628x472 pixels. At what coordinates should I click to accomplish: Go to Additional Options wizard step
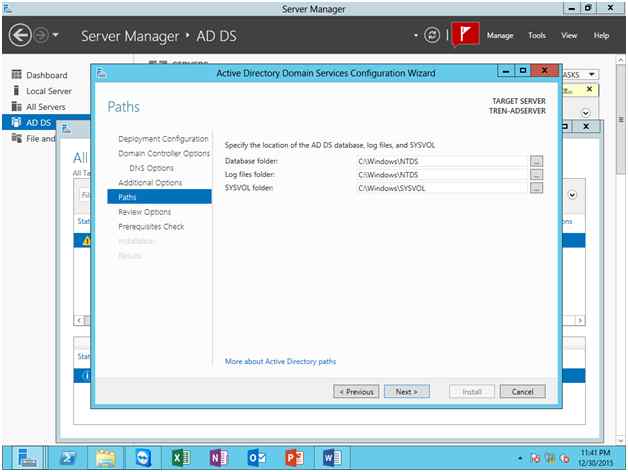[x=150, y=182]
